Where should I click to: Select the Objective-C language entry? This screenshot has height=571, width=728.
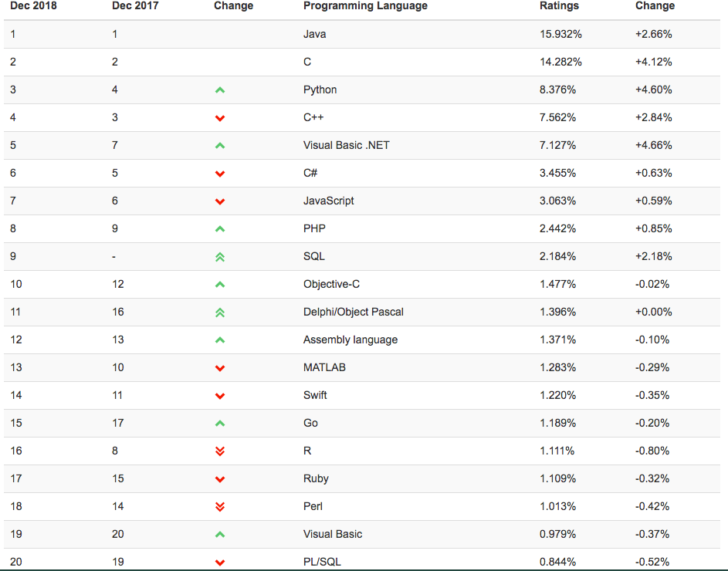331,284
